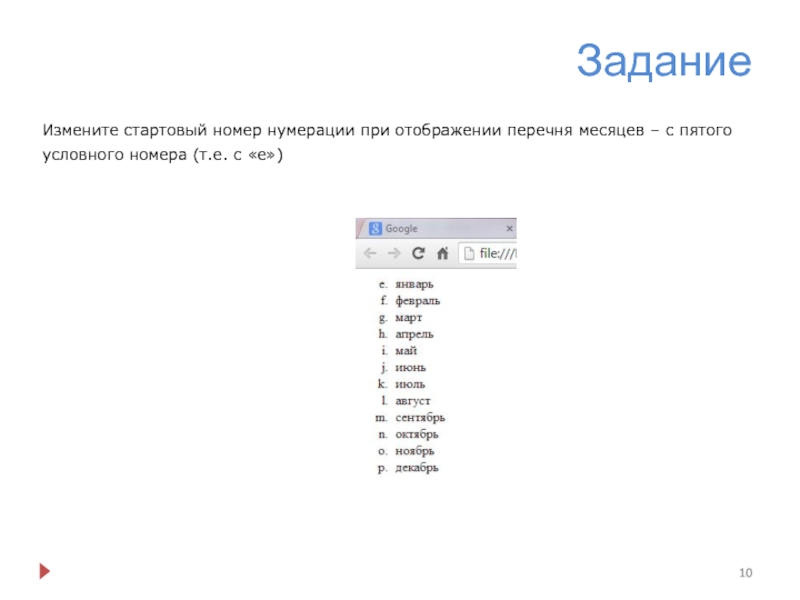Click the list item "сентябрь"
The image size is (800, 600).
[x=420, y=417]
